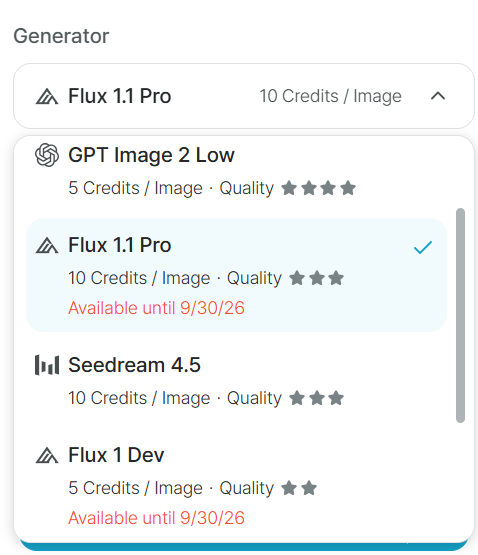Image resolution: width=478 pixels, height=555 pixels.
Task: Click the blue button edge below the list
Action: 244,547
